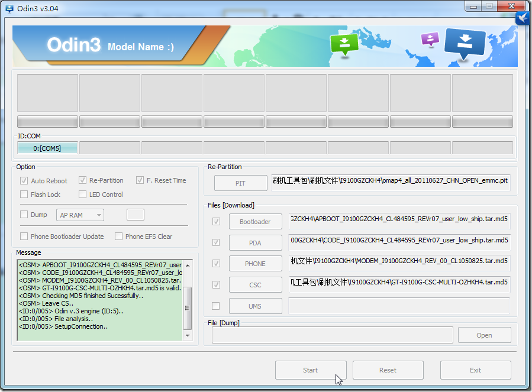Click the empty UMS file path field
This screenshot has width=532, height=392.
click(x=399, y=306)
